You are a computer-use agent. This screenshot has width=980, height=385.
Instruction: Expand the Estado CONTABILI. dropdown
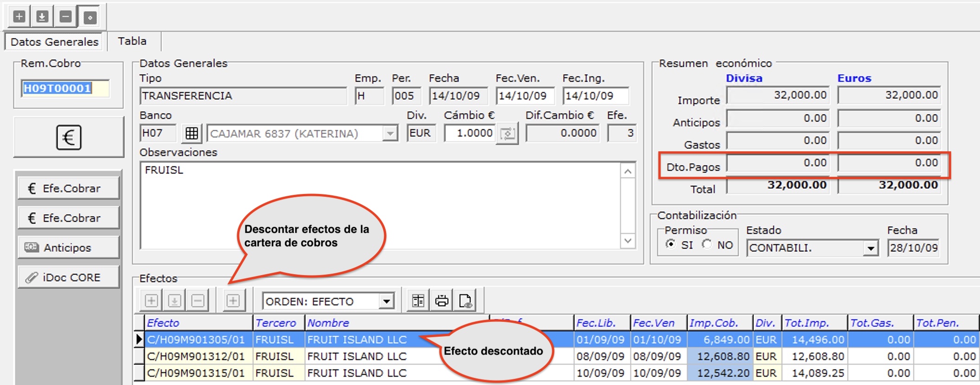click(870, 248)
